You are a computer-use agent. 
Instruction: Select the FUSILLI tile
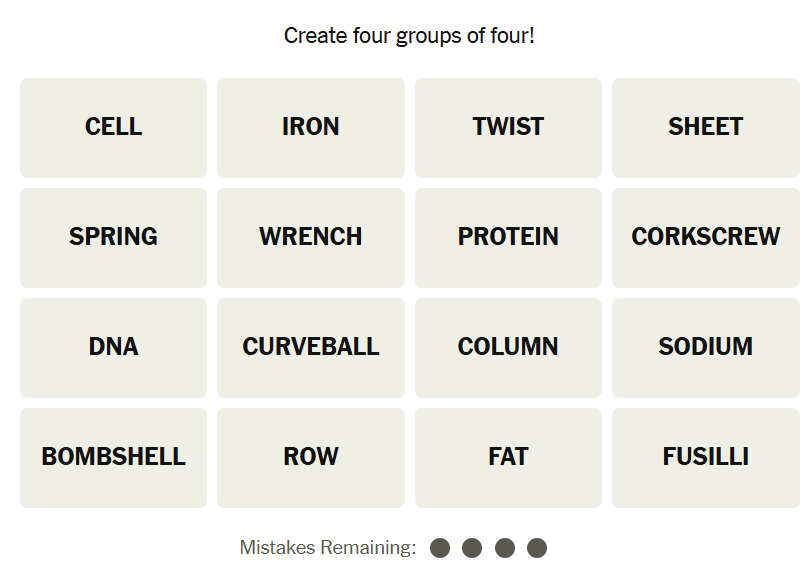pyautogui.click(x=705, y=457)
